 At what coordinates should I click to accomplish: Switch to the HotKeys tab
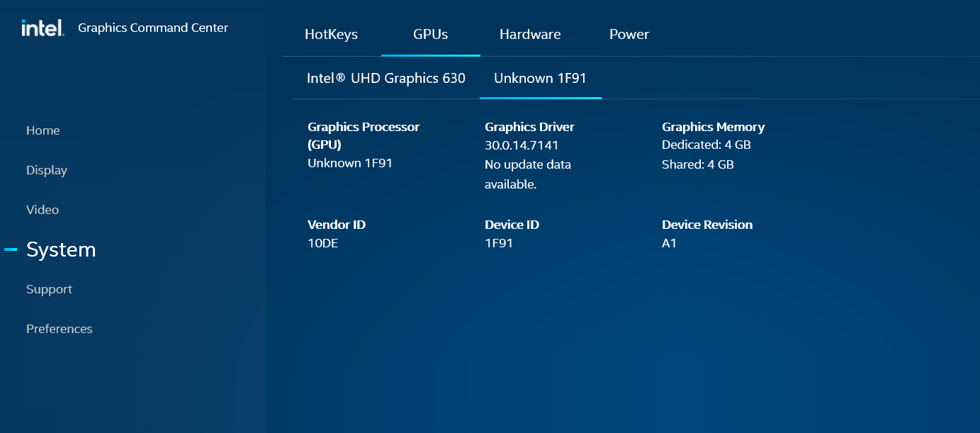[331, 34]
